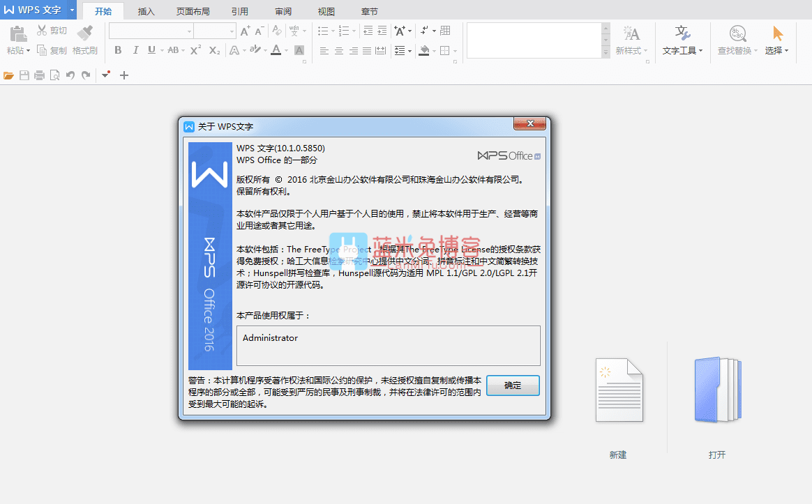Image resolution: width=812 pixels, height=504 pixels.
Task: Open the 文字工具 text tools menu
Action: (682, 40)
